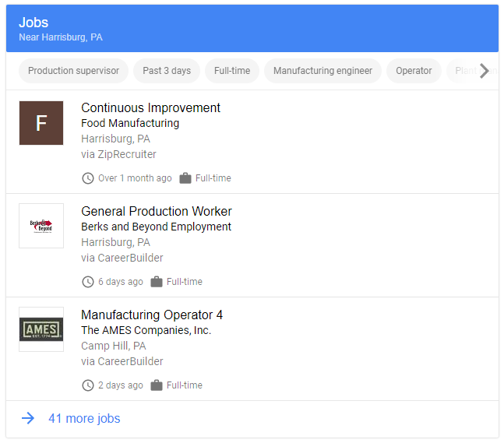Click the Near Harrisburg, PA subtitle
This screenshot has height=443, width=504.
coord(61,37)
